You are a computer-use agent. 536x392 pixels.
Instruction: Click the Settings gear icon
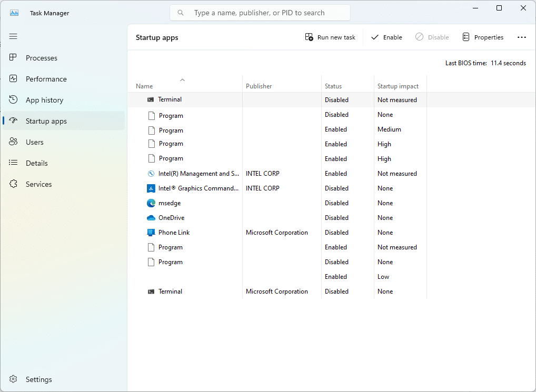click(13, 379)
